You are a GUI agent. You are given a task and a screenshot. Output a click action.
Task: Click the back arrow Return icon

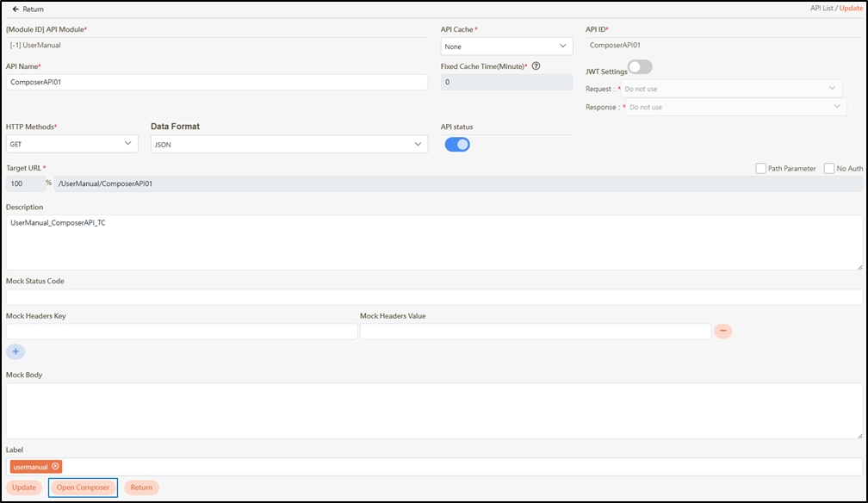15,9
